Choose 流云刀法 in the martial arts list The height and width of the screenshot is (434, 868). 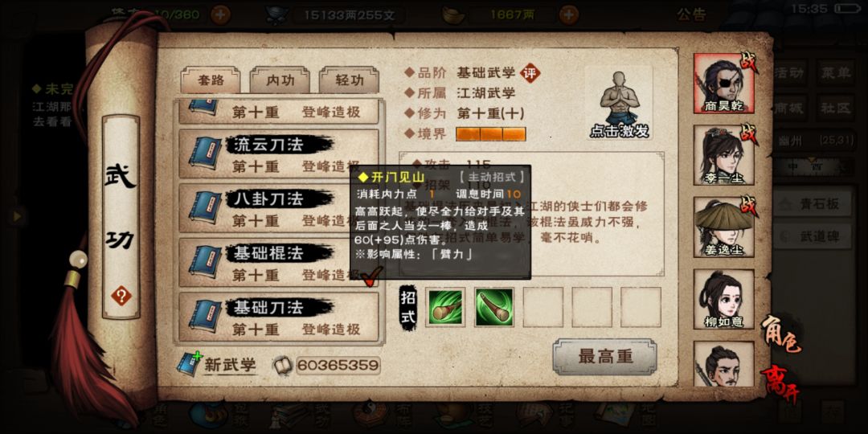pyautogui.click(x=279, y=154)
